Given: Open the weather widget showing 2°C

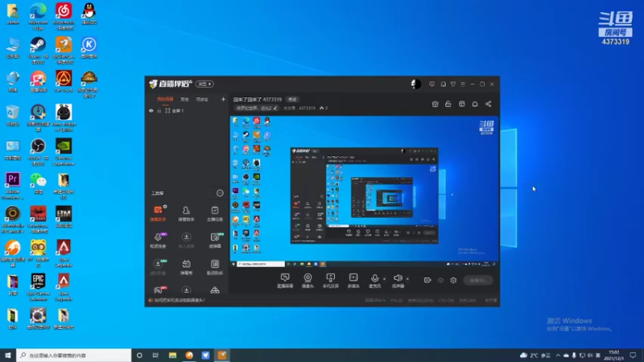Looking at the screenshot, I should 535,356.
